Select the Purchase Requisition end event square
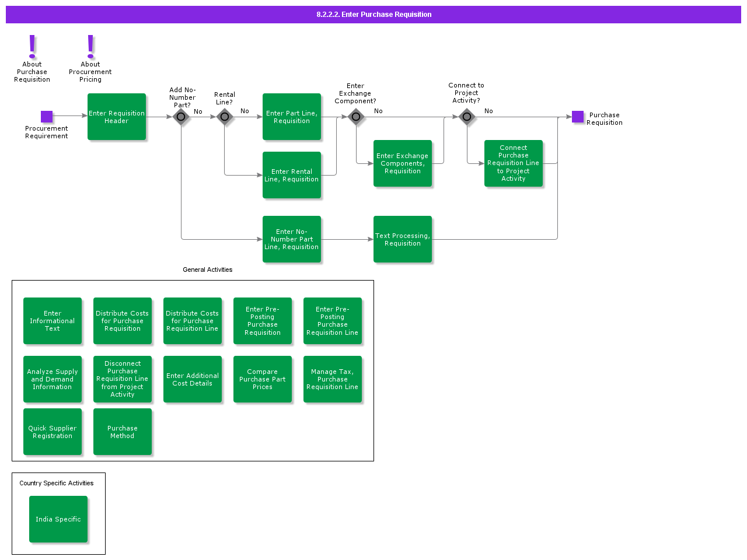Viewport: 747px width, 560px height. pyautogui.click(x=578, y=117)
